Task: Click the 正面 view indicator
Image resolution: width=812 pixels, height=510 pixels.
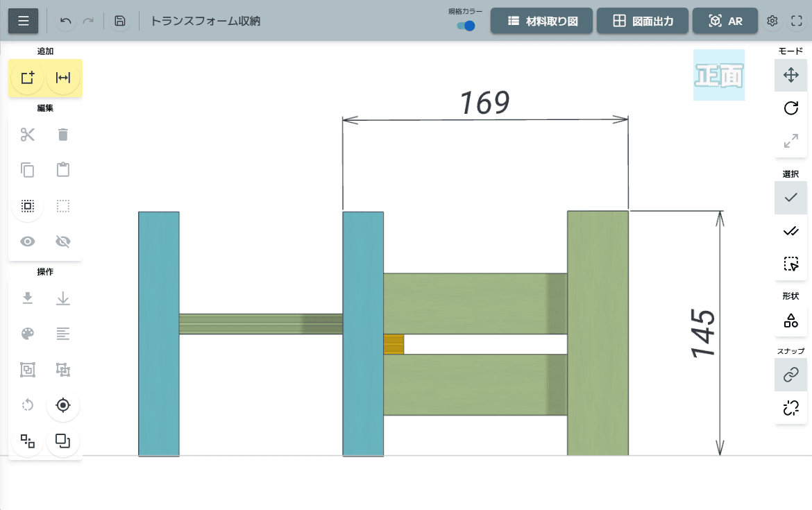Action: pyautogui.click(x=719, y=75)
